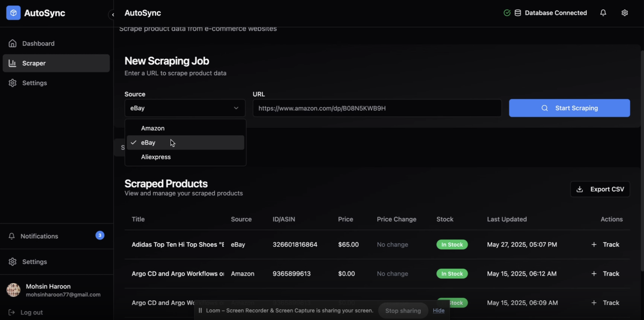This screenshot has width=644, height=320.
Task: Click the May 27, 2025, 05:07 PM timestamp
Action: point(522,244)
